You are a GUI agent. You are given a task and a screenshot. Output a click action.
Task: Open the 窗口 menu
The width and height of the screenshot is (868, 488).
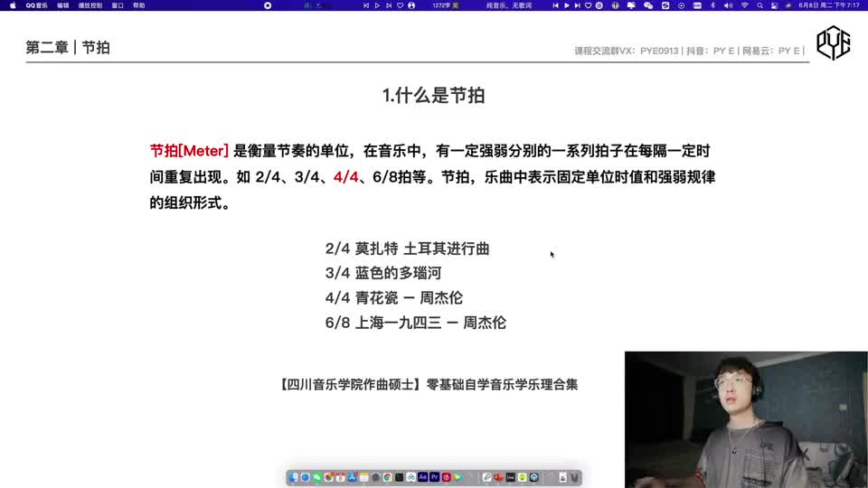point(118,5)
